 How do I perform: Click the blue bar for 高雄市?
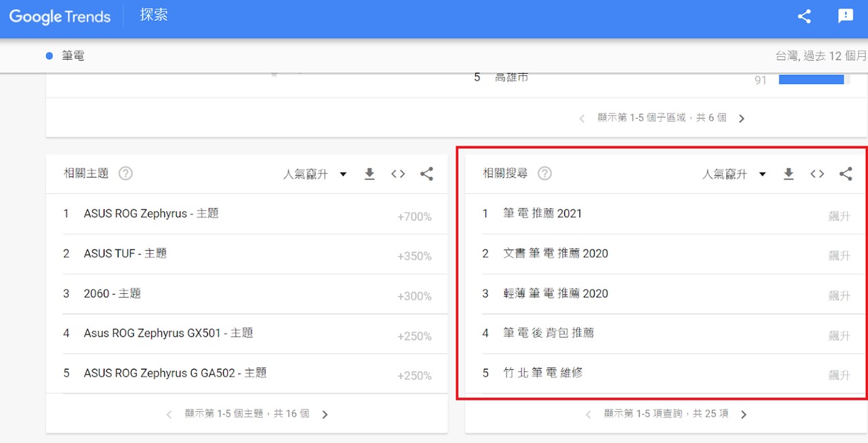(811, 79)
